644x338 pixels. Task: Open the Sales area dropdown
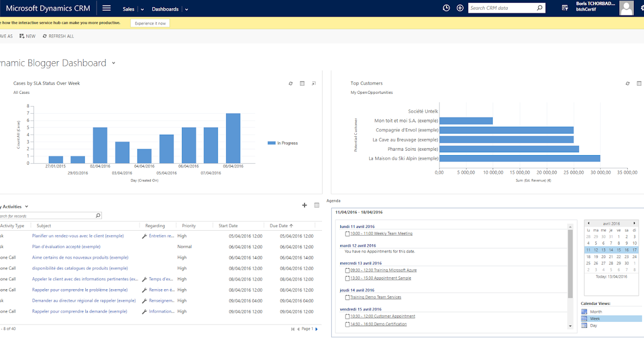[142, 9]
